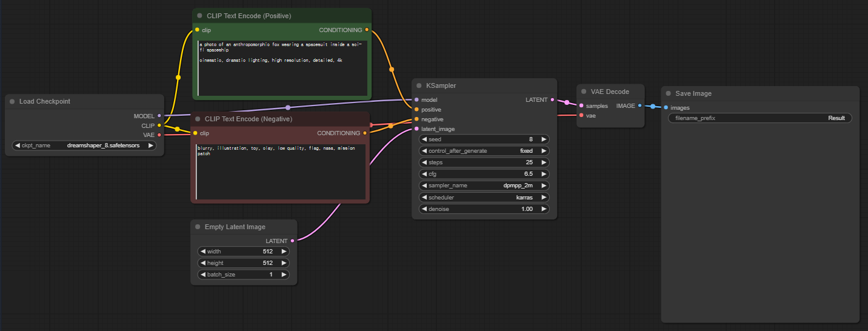
Task: Raise denoise with the right arrow
Action: [544, 209]
